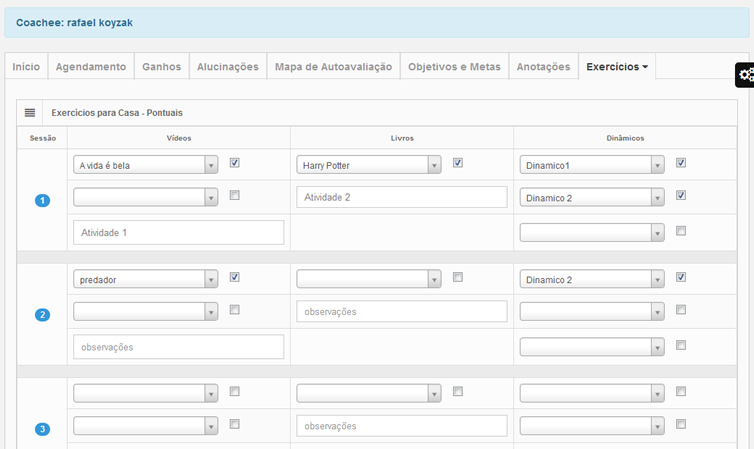Open the settings gears icon
Screen dimensions: 754x449
tap(745, 74)
